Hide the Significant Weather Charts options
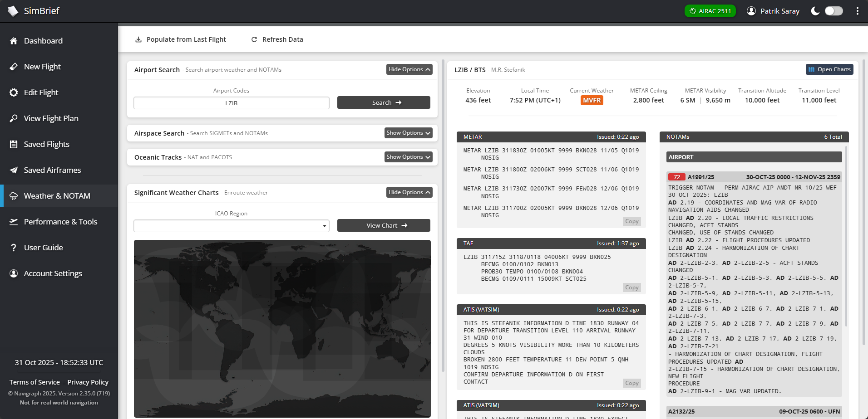Viewport: 868px width, 419px height. pos(408,192)
